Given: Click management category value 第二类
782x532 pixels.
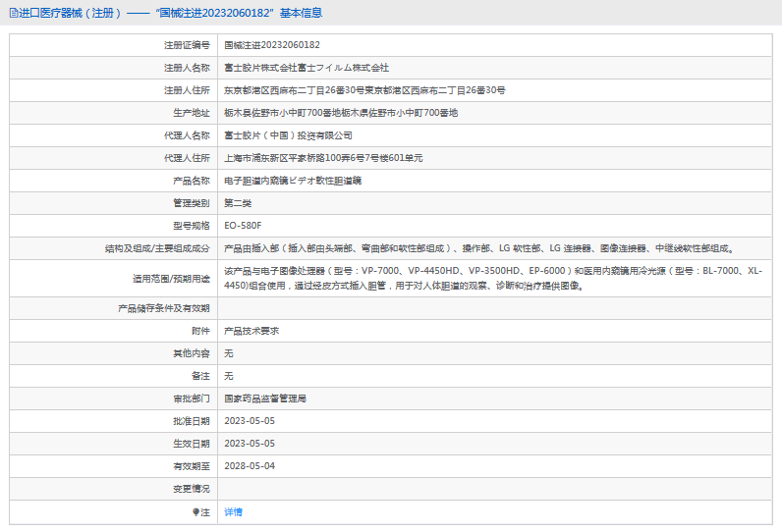Looking at the screenshot, I should [238, 203].
